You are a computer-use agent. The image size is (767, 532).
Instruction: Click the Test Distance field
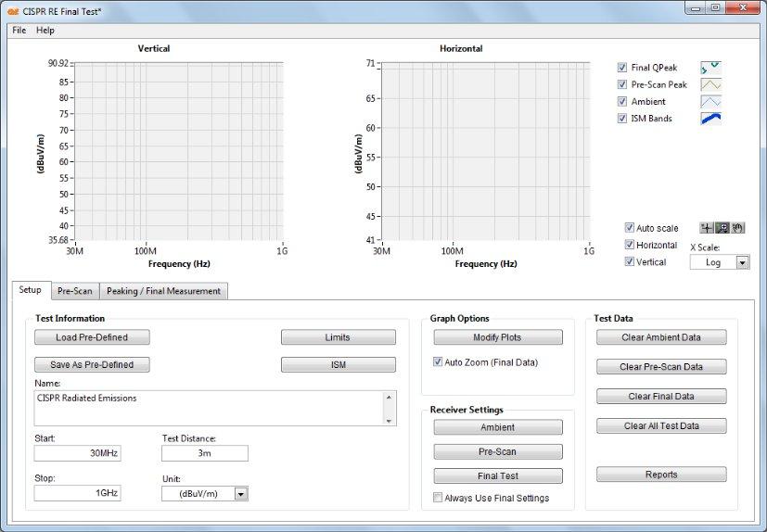click(x=204, y=453)
